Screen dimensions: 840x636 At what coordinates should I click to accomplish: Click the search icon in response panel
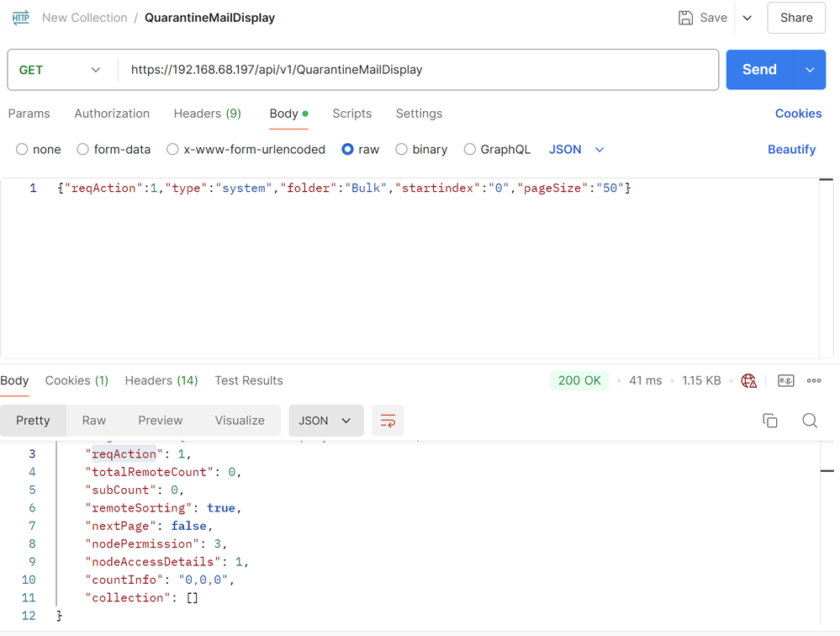[x=810, y=421]
